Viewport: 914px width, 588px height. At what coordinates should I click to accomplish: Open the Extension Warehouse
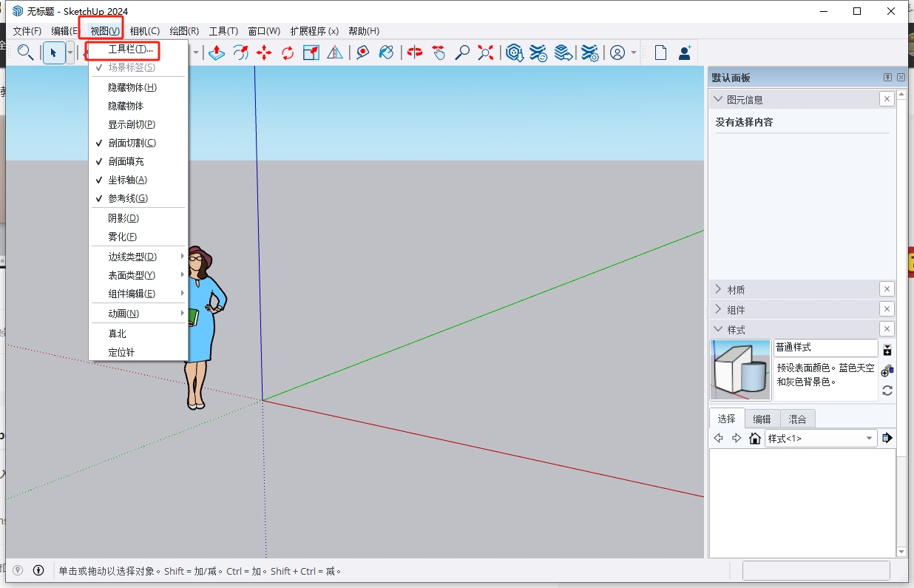coord(538,53)
